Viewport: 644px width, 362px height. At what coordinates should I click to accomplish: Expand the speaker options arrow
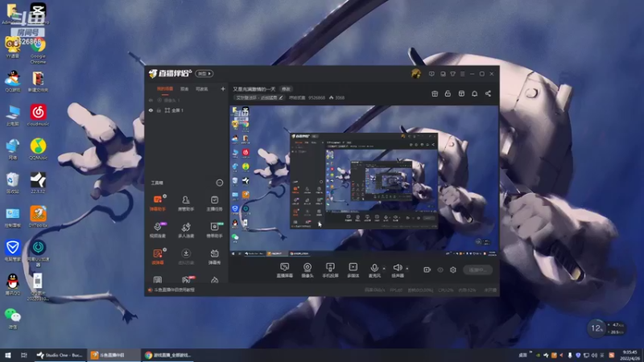[407, 269]
